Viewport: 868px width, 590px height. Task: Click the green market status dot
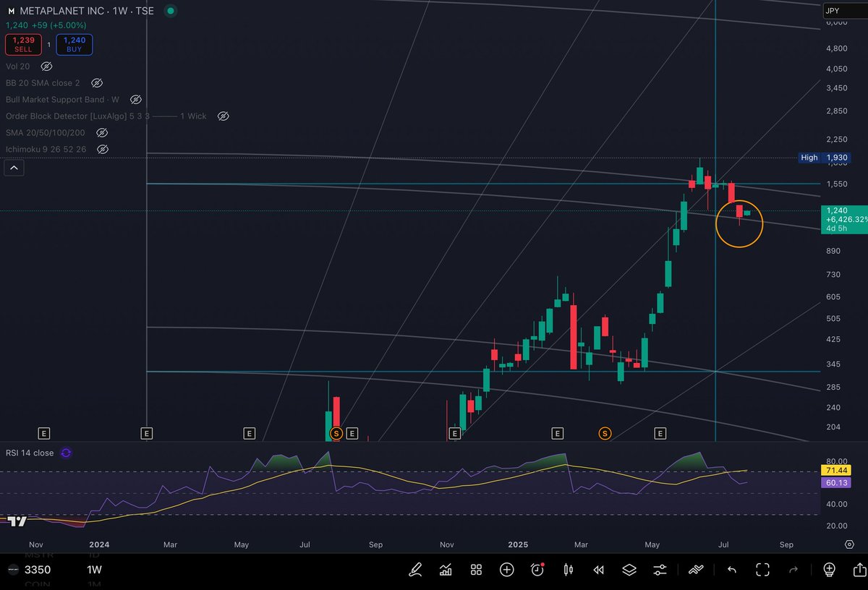[x=169, y=11]
